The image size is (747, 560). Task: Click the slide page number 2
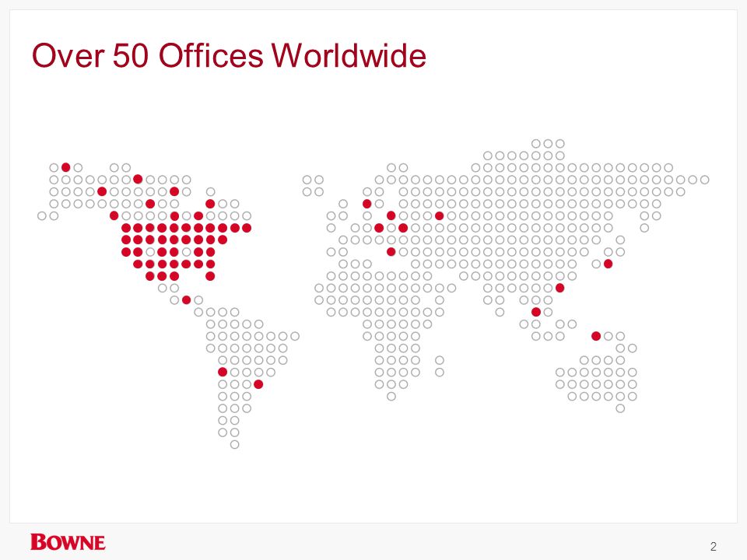714,546
